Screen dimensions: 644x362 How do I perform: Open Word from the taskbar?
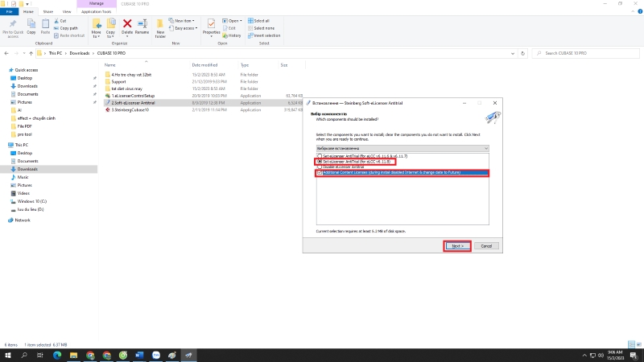pyautogui.click(x=139, y=355)
